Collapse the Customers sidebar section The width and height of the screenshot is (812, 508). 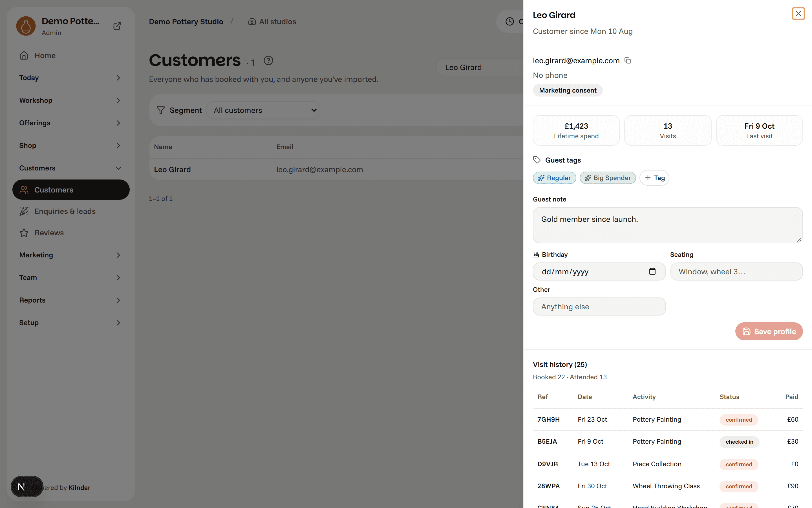click(71, 168)
